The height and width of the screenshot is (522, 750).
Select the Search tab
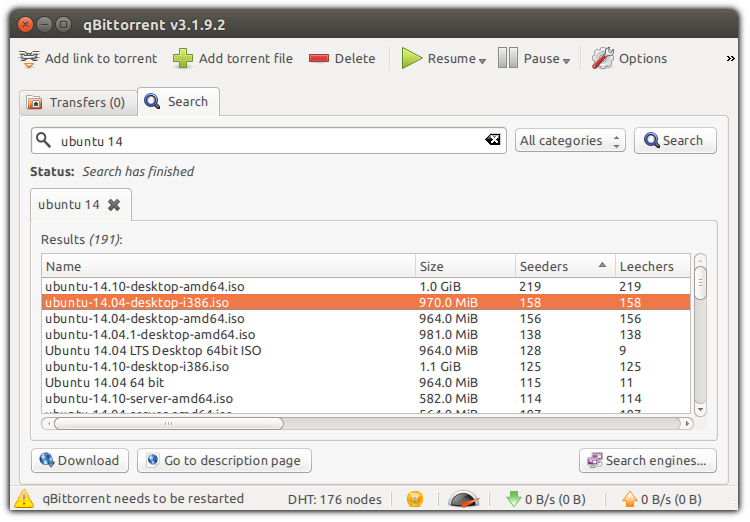[x=178, y=101]
